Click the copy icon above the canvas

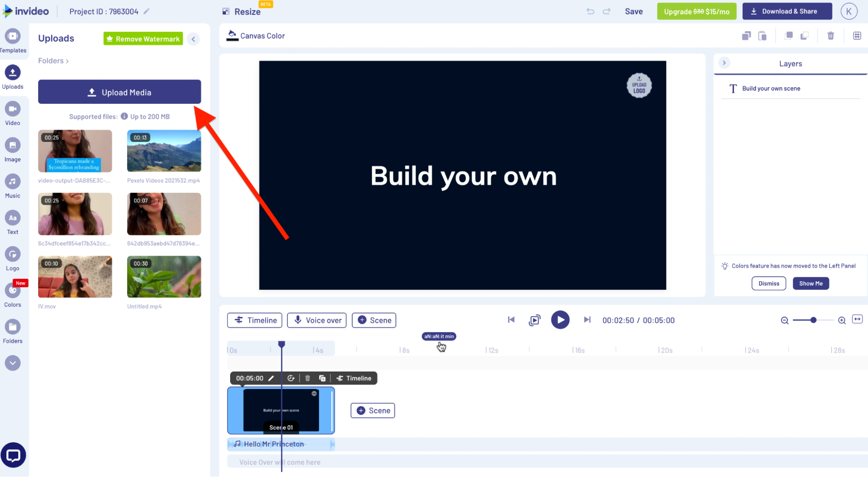coord(746,36)
